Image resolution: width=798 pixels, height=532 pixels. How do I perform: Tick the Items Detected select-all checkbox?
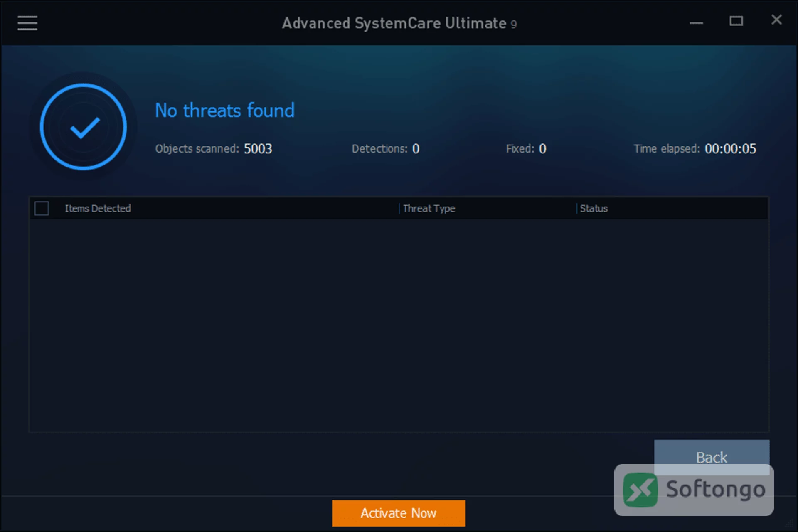[42, 208]
